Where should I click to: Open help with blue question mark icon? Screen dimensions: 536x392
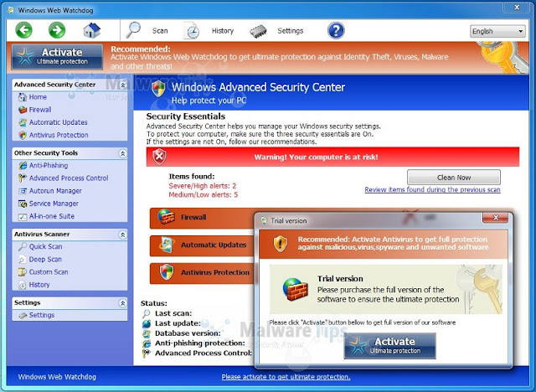point(336,30)
